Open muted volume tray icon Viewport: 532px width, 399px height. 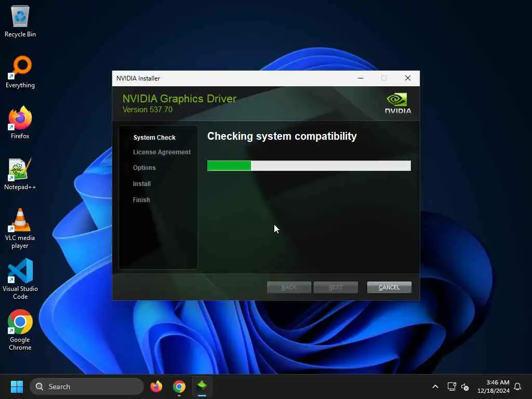465,387
